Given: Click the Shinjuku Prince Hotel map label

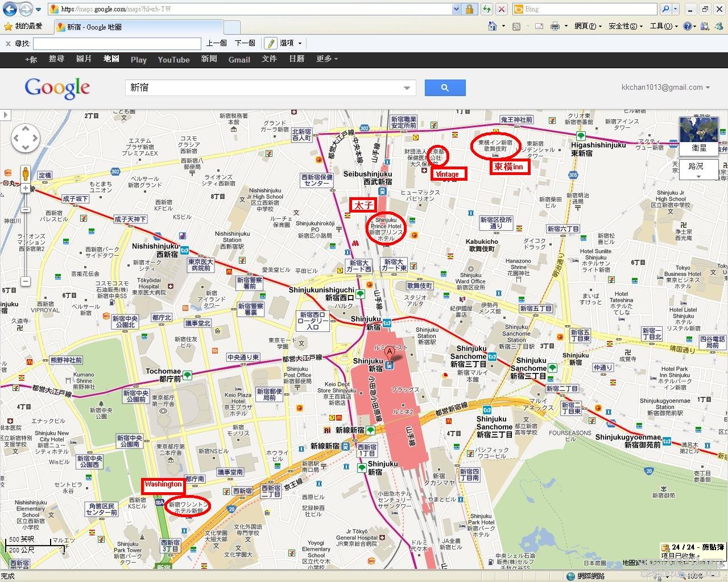Looking at the screenshot, I should click(x=386, y=229).
